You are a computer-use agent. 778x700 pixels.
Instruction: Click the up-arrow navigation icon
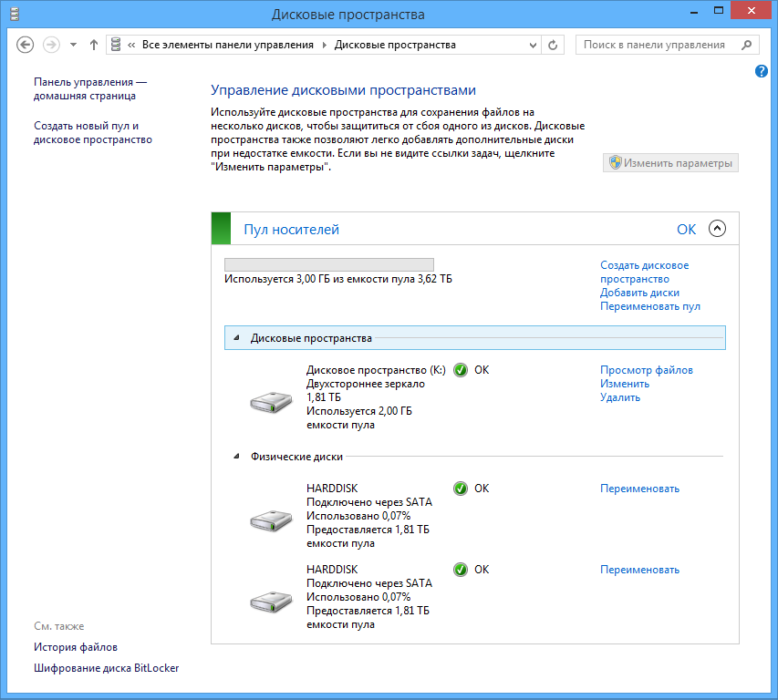pyautogui.click(x=93, y=44)
